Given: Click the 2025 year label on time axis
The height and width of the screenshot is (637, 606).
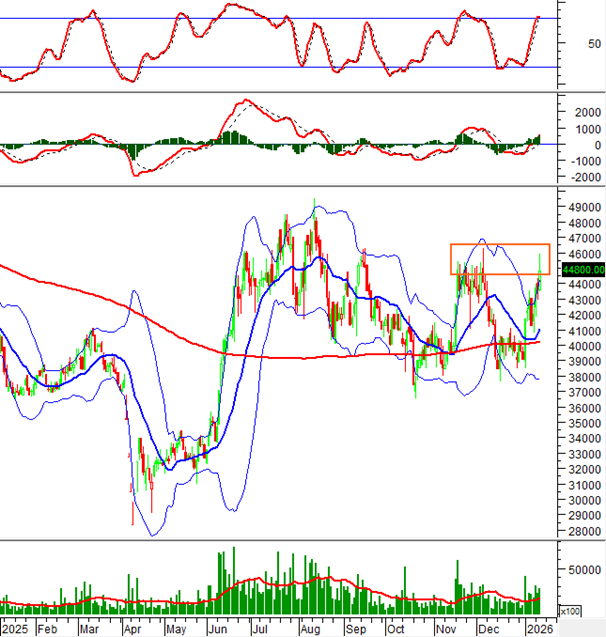Looking at the screenshot, I should click(x=16, y=630).
